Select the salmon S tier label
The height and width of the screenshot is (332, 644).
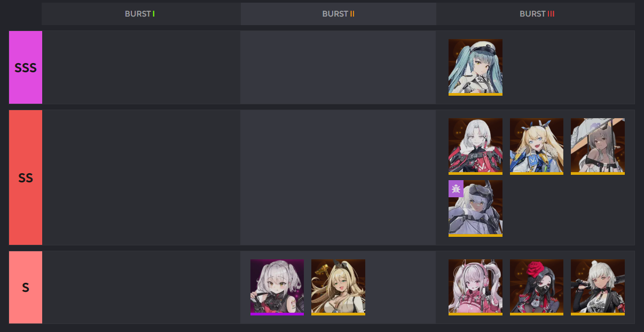26,288
